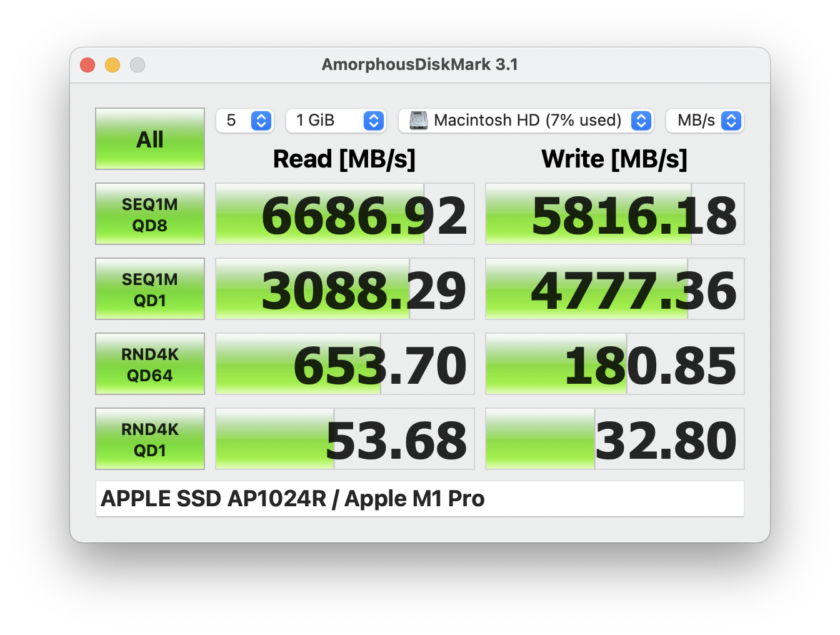This screenshot has height=635, width=840.
Task: Click the APPLE SSD AP1024R text field
Action: [x=419, y=499]
